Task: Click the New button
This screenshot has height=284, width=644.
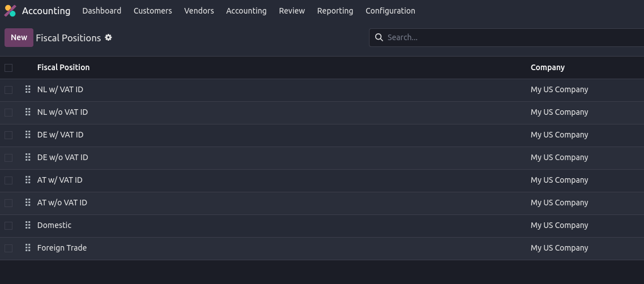Action: coord(19,37)
